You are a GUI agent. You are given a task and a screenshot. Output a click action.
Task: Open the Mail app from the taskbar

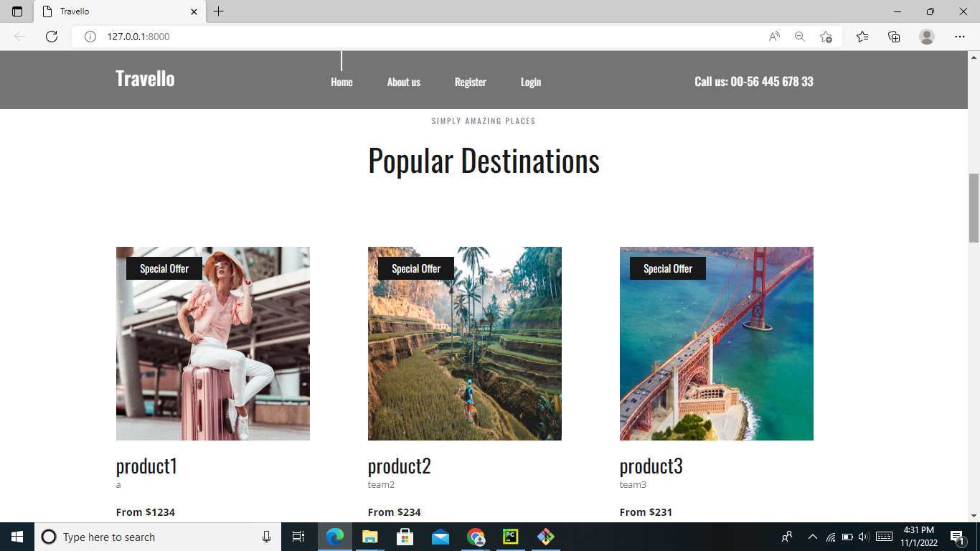[x=440, y=537]
